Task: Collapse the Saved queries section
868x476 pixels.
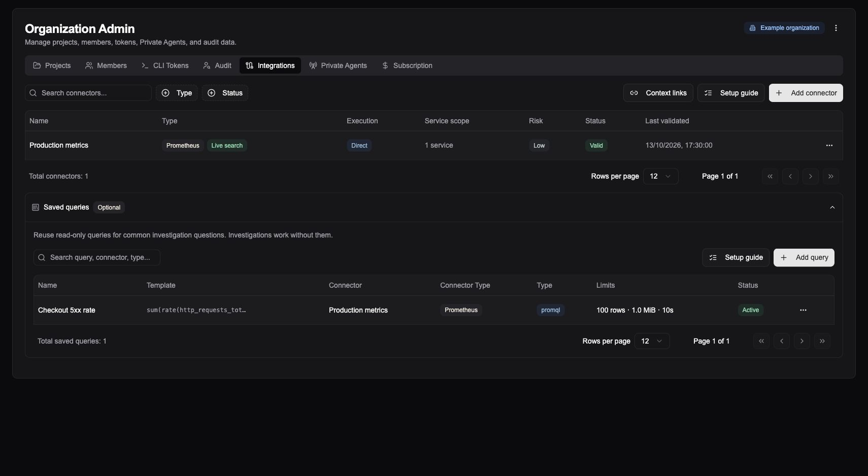Action: 832,208
